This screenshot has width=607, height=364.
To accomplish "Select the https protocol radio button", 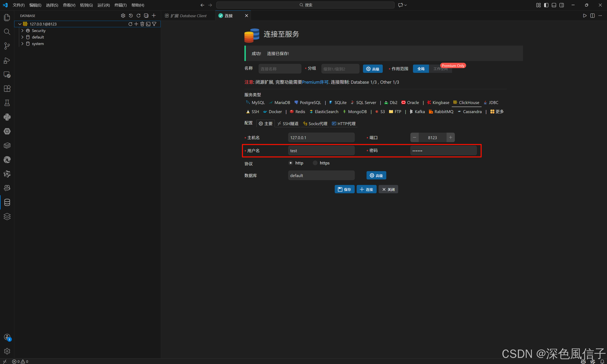I will point(315,163).
